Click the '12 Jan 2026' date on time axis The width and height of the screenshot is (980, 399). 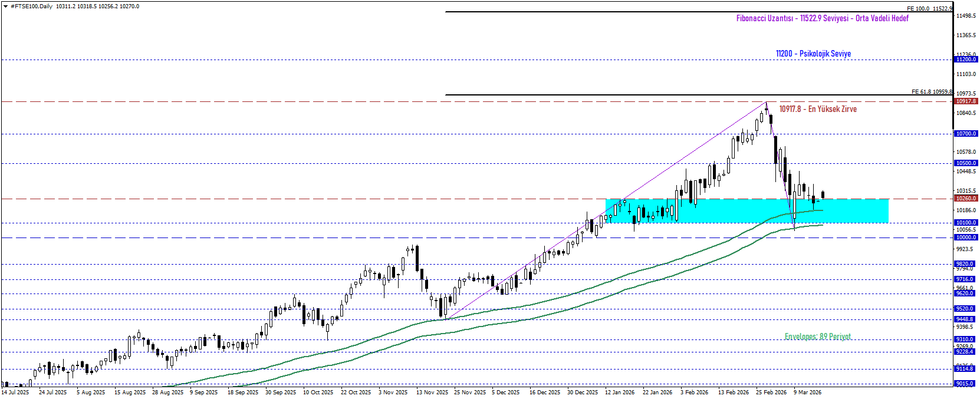[x=620, y=393]
